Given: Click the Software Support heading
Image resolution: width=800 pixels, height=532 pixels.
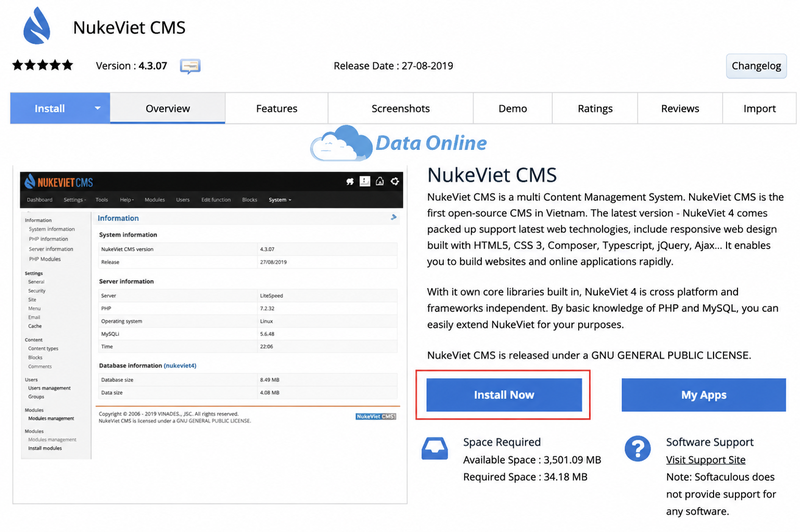Looking at the screenshot, I should [710, 442].
